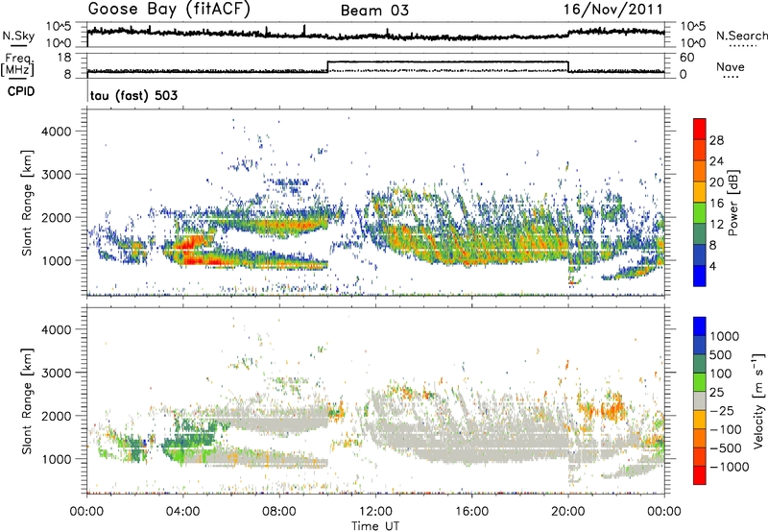Click the "Time UT" axis title
Screen dimensions: 768x532
pyautogui.click(x=375, y=526)
